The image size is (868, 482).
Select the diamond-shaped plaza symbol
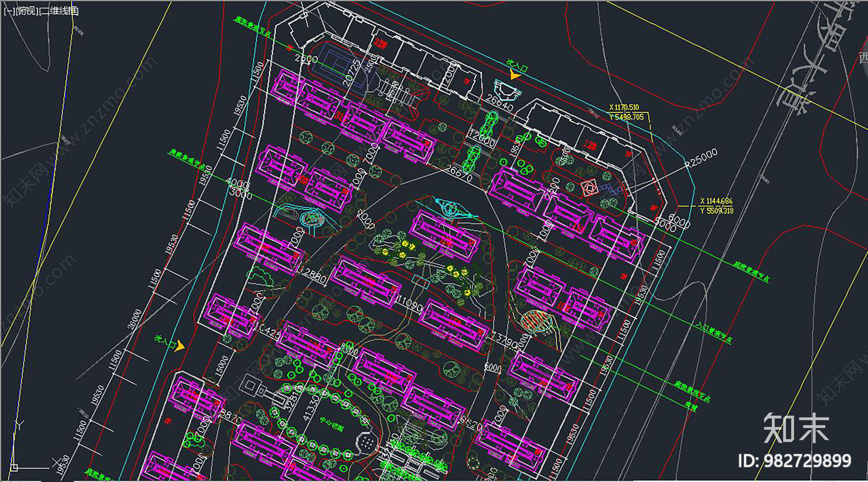589,188
